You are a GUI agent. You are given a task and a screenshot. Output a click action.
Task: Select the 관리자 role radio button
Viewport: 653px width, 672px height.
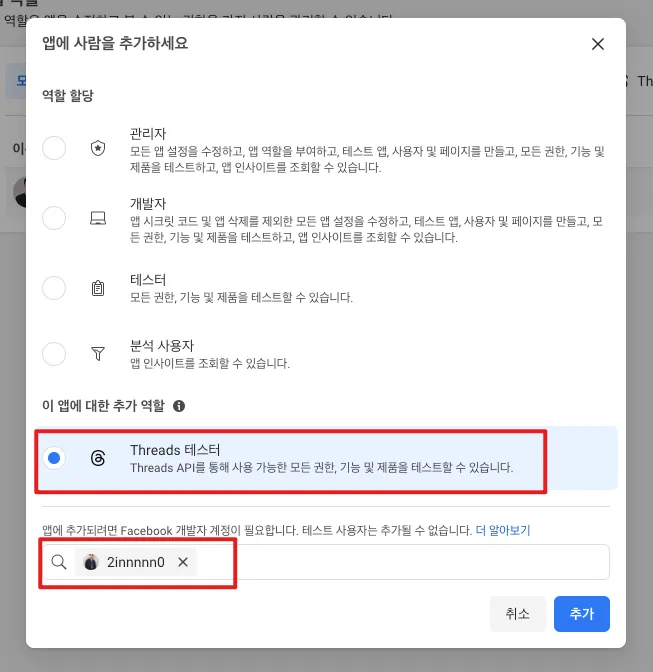coord(54,148)
